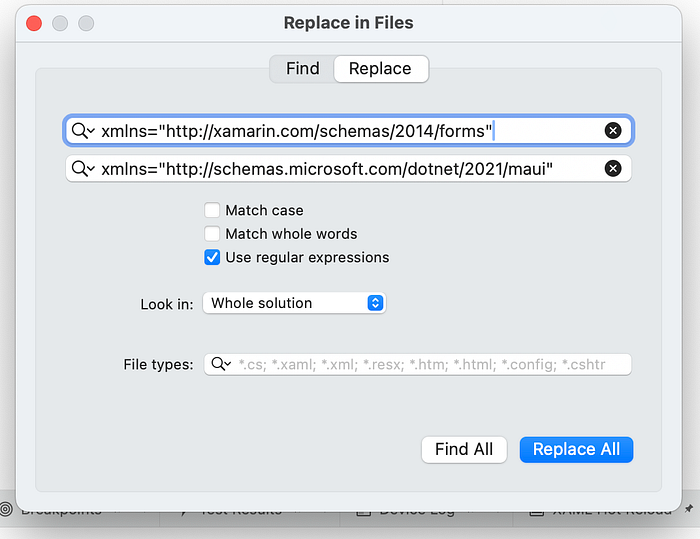
Task: Clear the replacement maui text with X
Action: 613,169
